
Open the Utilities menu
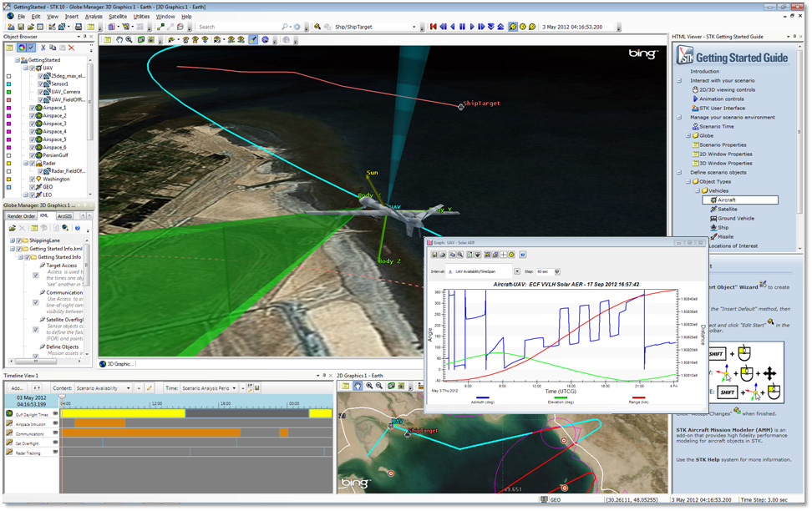click(141, 17)
